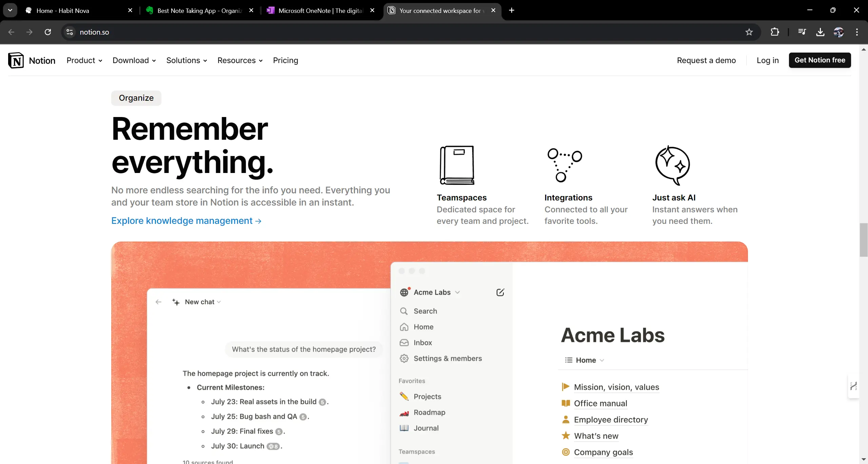
Task: Click the Settings & members sidebar row
Action: (441, 359)
